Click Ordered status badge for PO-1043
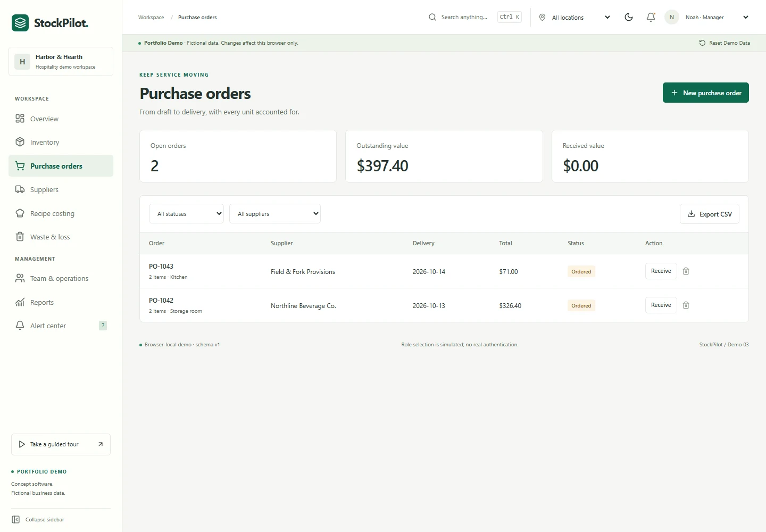The width and height of the screenshot is (766, 532). tap(581, 271)
